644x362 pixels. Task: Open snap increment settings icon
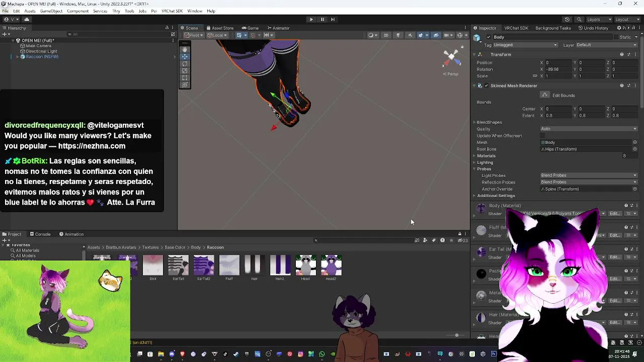tap(268, 35)
